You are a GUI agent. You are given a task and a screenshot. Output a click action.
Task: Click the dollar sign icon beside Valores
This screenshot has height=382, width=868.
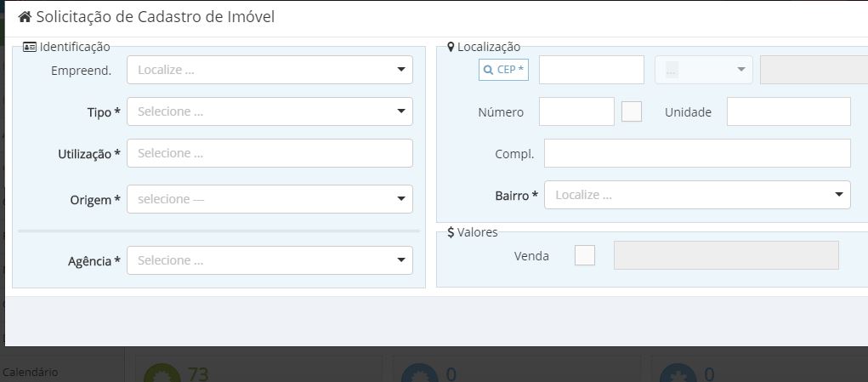451,232
